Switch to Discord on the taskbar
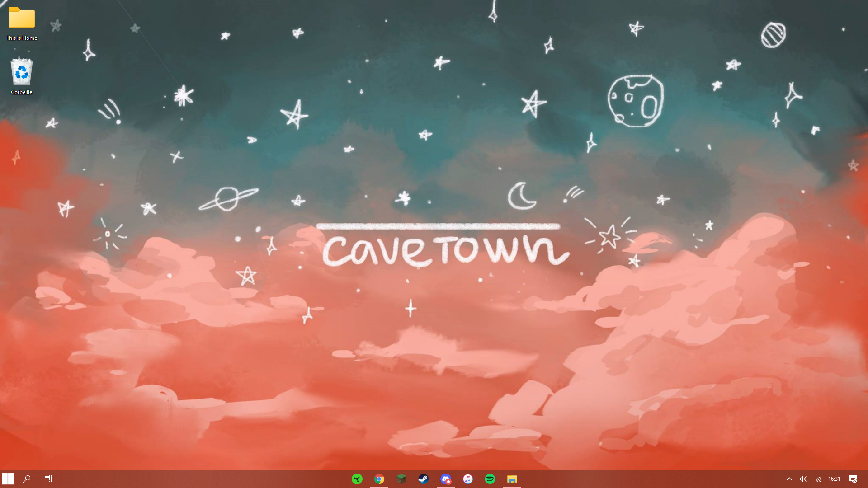 (446, 479)
